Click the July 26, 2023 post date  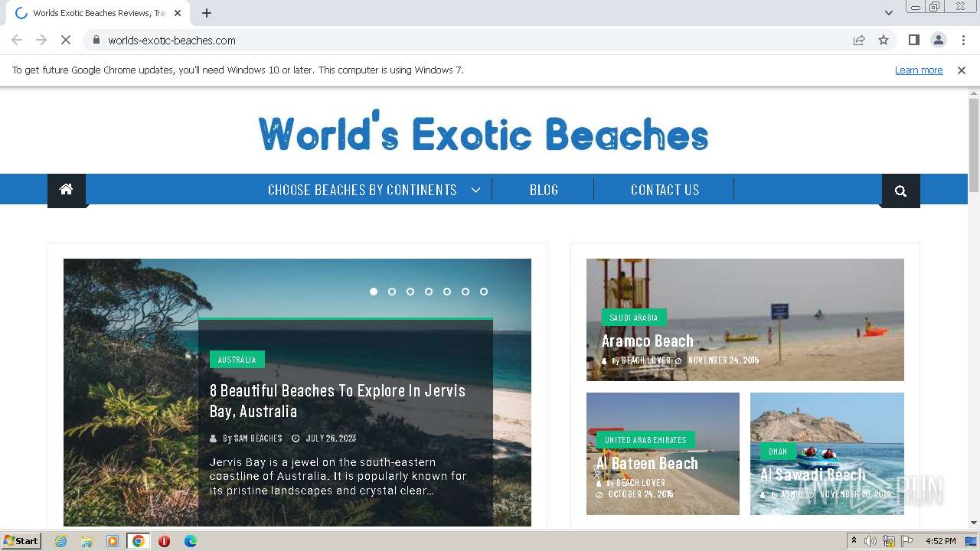point(331,439)
